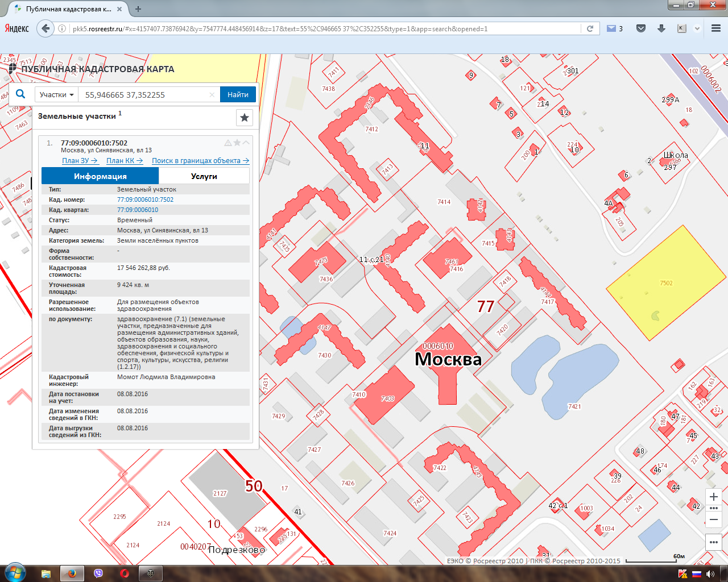
Task: Switch to the Услуги tab
Action: (204, 176)
